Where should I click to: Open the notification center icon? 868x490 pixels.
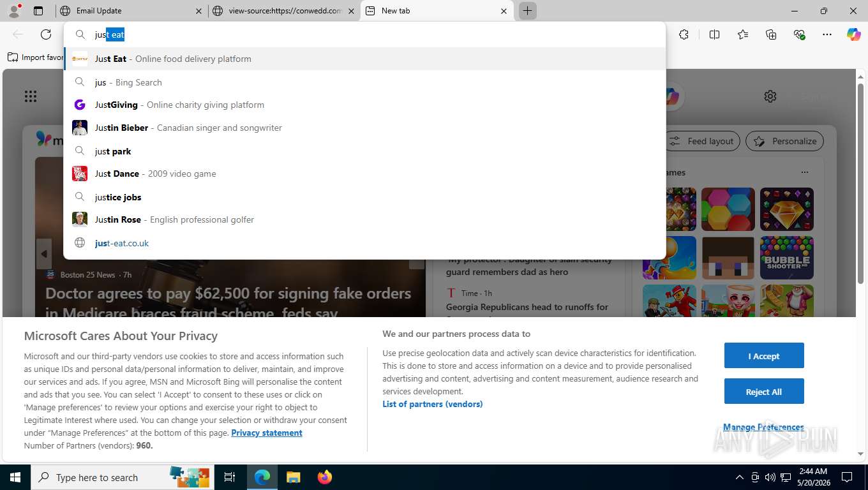coord(847,477)
